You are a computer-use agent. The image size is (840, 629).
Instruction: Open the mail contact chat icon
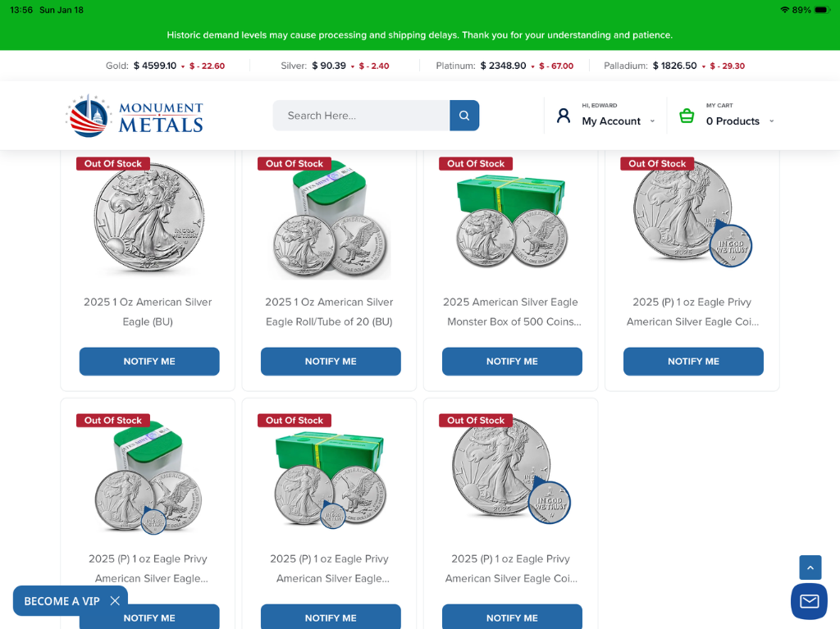point(809,601)
